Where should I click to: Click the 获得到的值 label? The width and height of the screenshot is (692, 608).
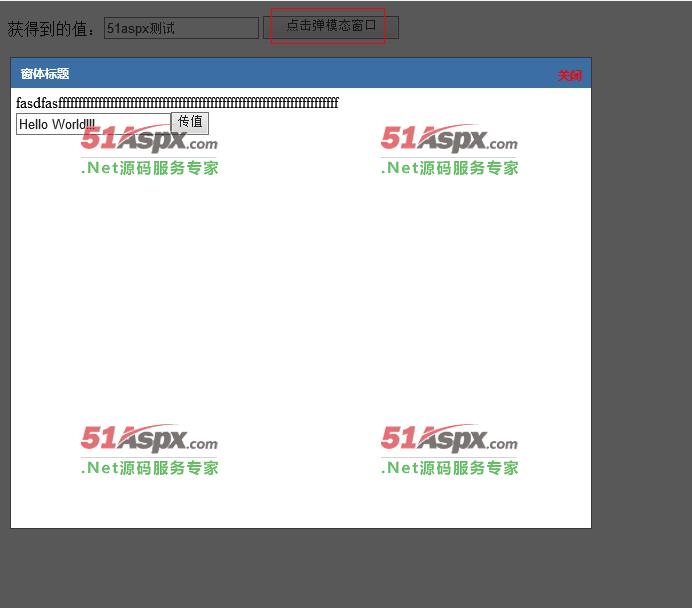pyautogui.click(x=52, y=29)
